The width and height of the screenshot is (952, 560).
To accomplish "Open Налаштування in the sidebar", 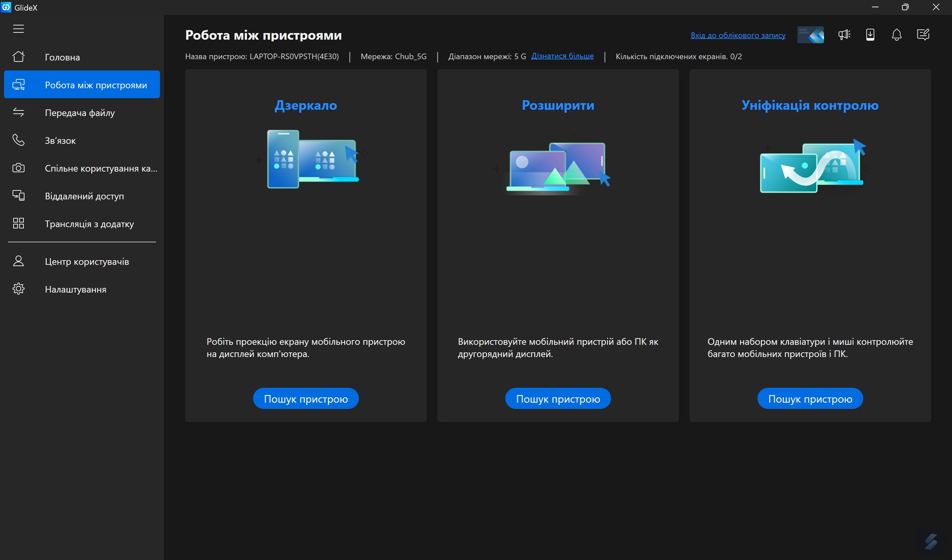I will (x=82, y=289).
